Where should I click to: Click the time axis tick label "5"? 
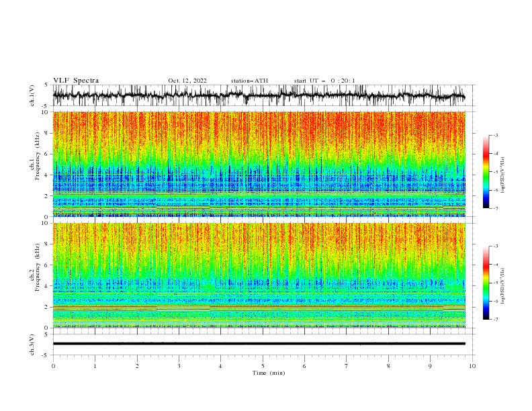click(x=263, y=366)
